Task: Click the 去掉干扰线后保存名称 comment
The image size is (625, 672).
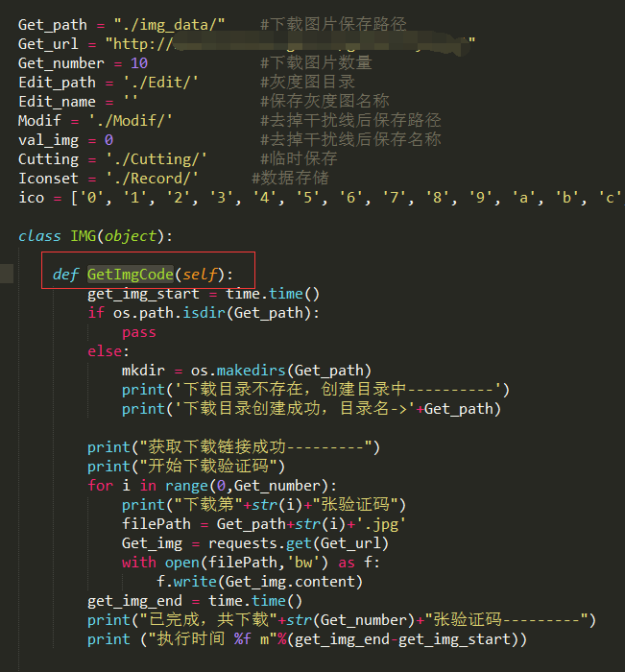Action: (350, 140)
